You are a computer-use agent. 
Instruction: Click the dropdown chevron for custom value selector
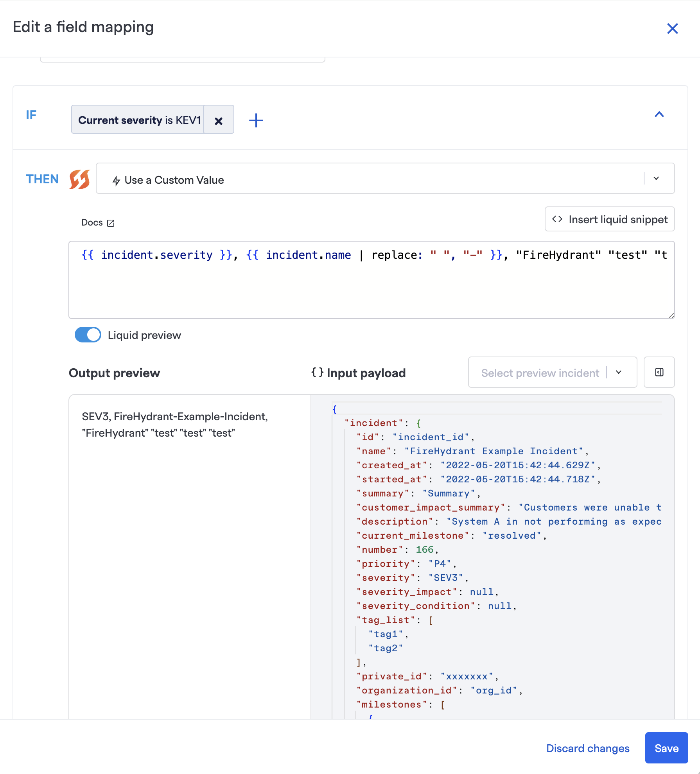point(656,178)
